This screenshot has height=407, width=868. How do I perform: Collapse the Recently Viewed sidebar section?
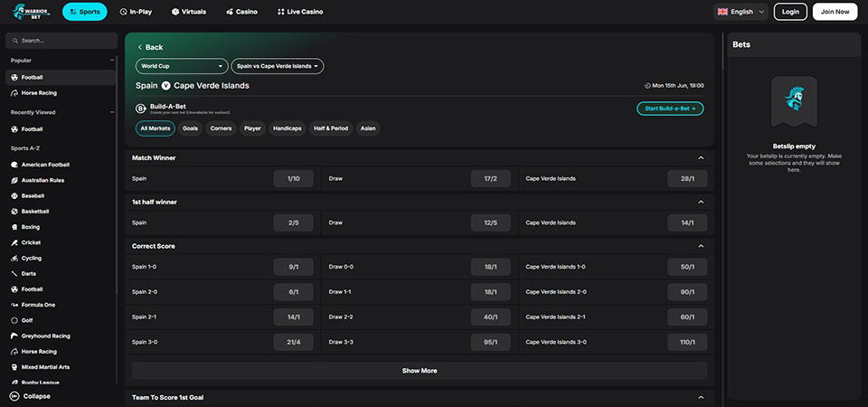point(112,112)
